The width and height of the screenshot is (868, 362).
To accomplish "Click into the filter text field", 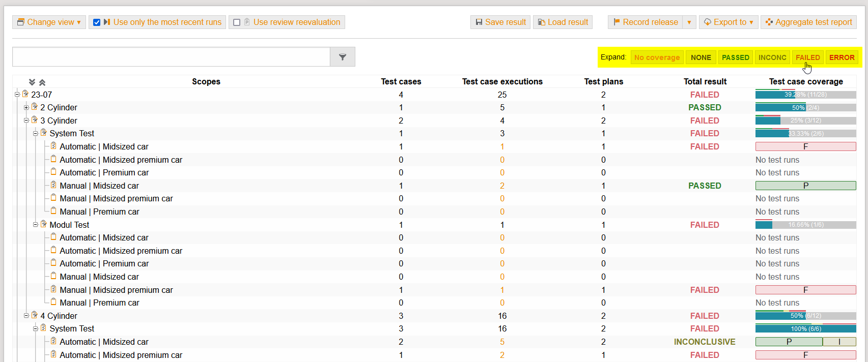I will coord(171,57).
